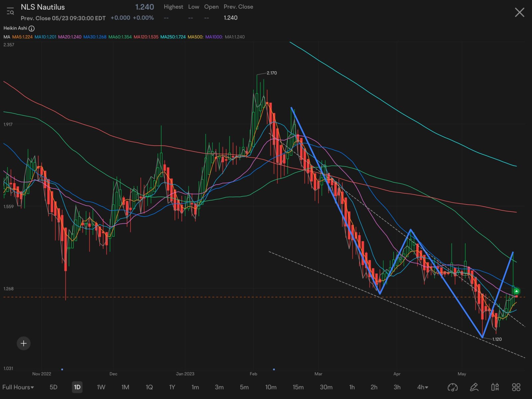Open the gauge indicator icon
The height and width of the screenshot is (399, 532).
[x=453, y=387]
